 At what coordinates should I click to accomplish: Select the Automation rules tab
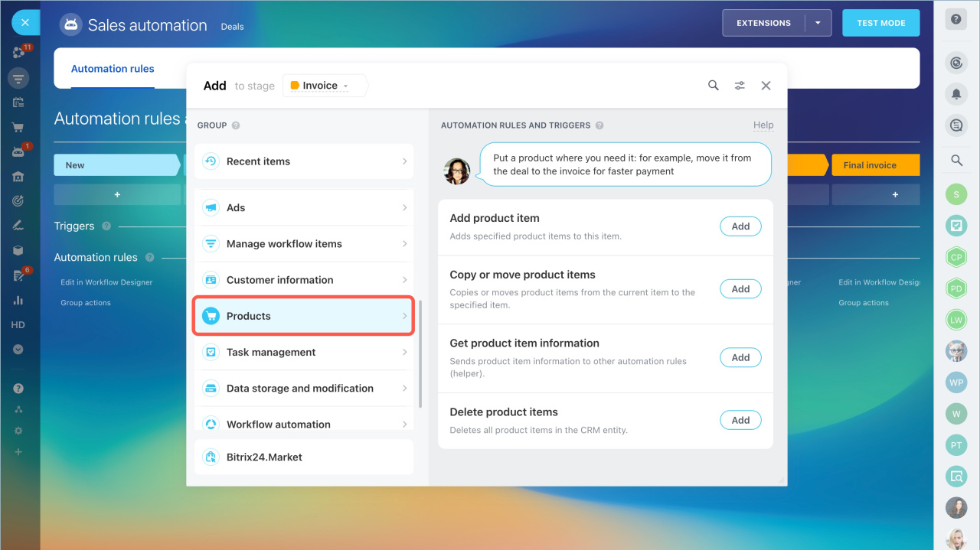(113, 69)
